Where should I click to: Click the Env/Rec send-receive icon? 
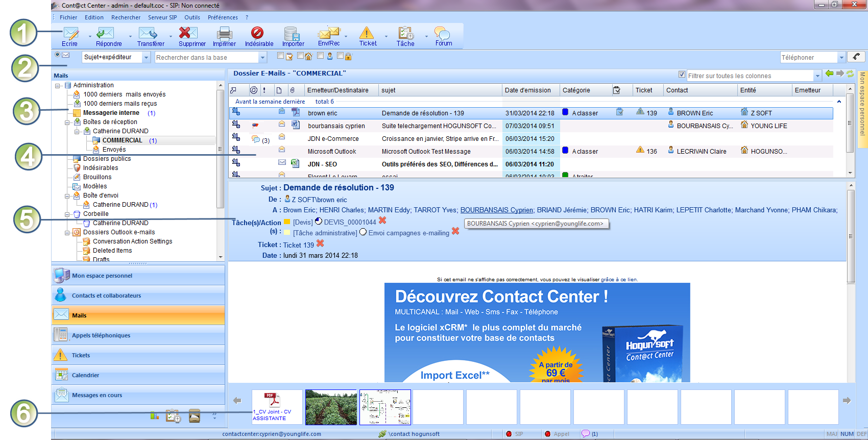click(x=329, y=33)
